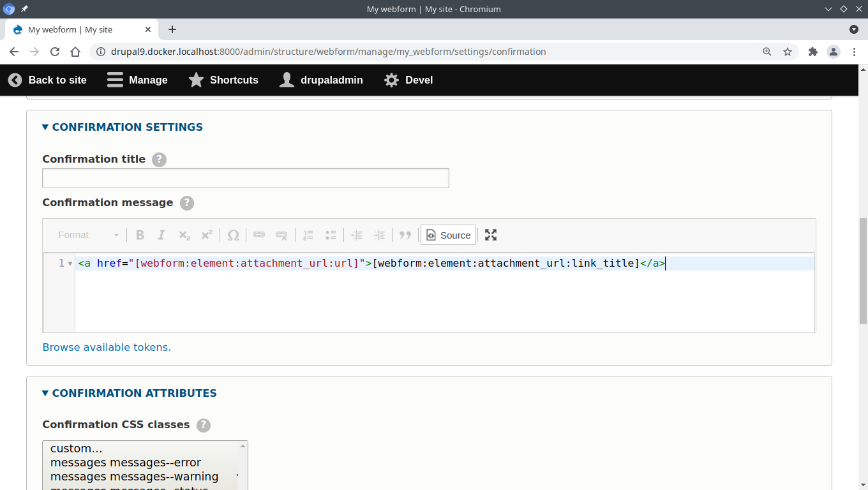Insert Block Quote icon
This screenshot has height=490, width=868.
(x=405, y=235)
